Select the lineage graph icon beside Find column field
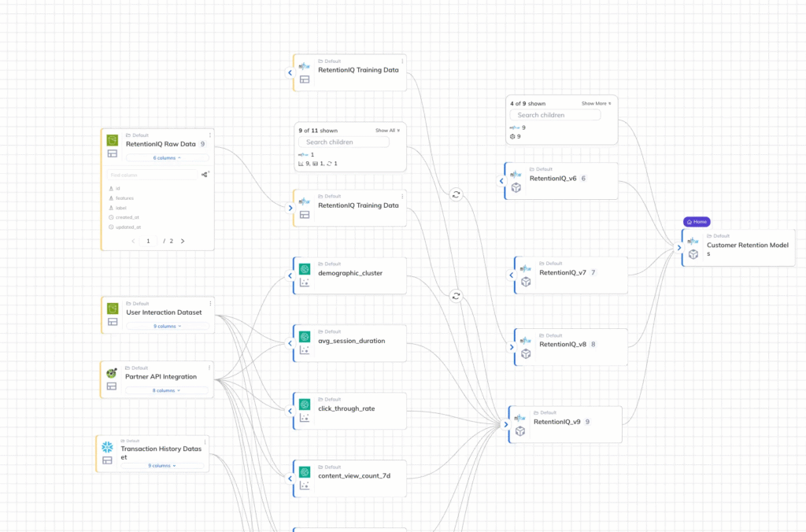The width and height of the screenshot is (806, 532). (204, 174)
